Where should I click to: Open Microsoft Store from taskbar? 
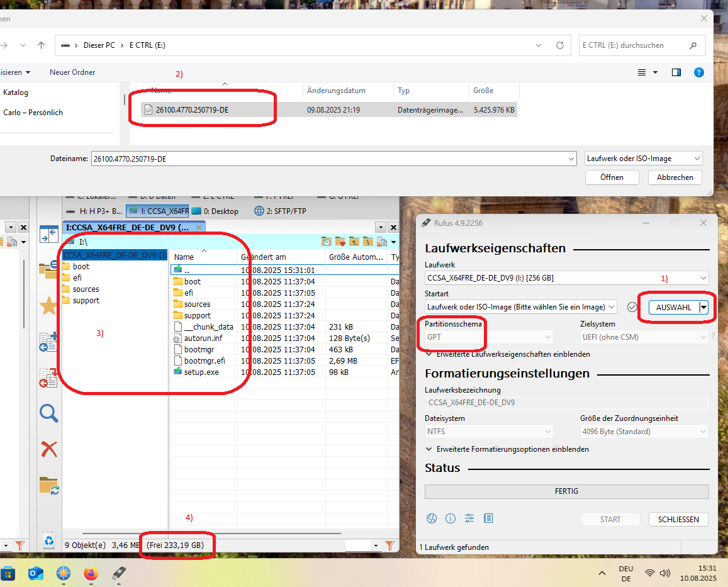[x=8, y=574]
